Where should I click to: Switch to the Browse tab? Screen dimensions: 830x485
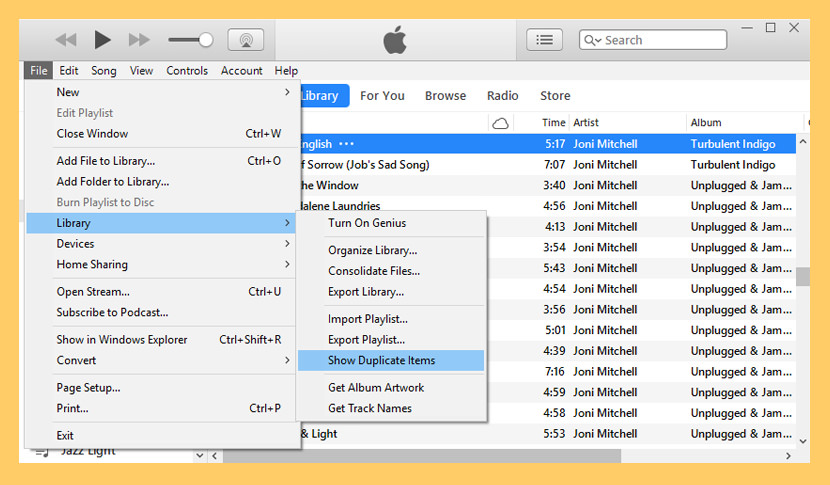445,96
